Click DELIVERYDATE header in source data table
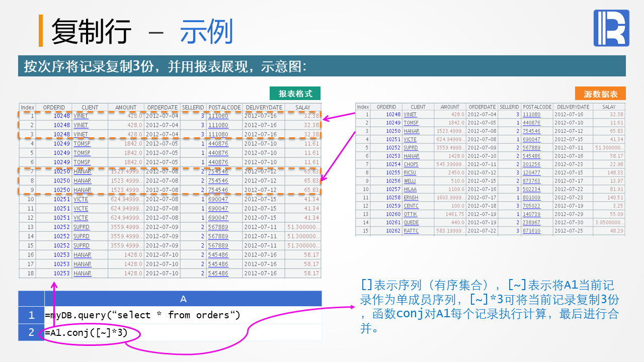644x362 pixels. (573, 107)
